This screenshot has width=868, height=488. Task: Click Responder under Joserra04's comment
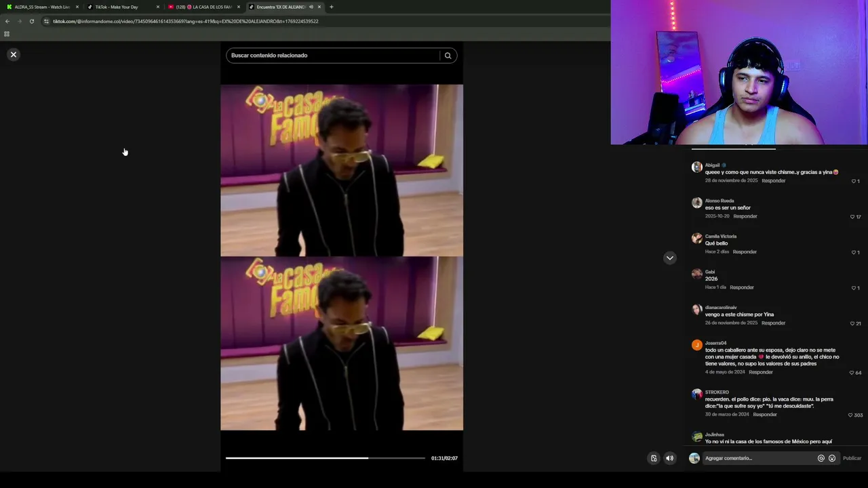[760, 372]
